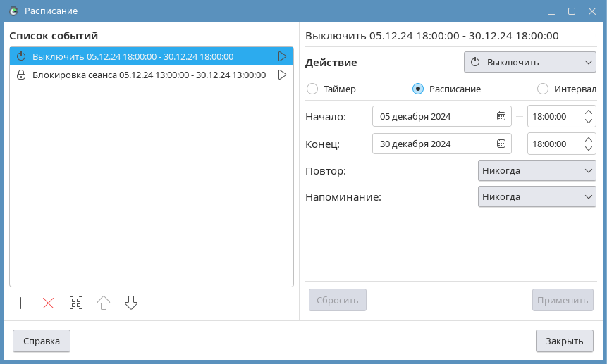Open the Действие dropdown showing Выключить

point(529,62)
